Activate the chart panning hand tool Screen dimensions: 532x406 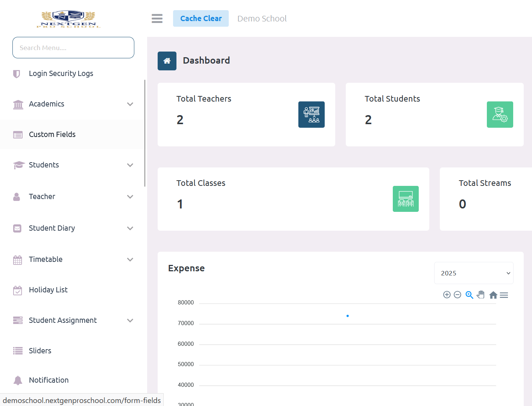(480, 295)
